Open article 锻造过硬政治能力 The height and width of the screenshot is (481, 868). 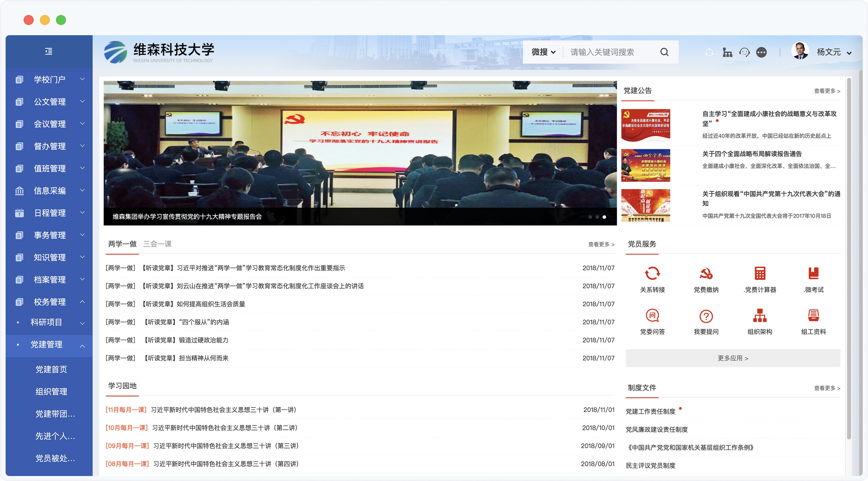[x=204, y=340]
